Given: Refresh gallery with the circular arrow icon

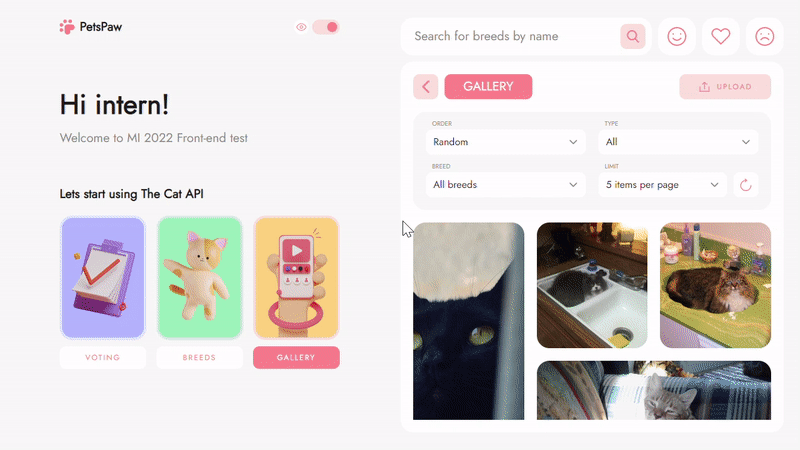Looking at the screenshot, I should click(x=745, y=185).
